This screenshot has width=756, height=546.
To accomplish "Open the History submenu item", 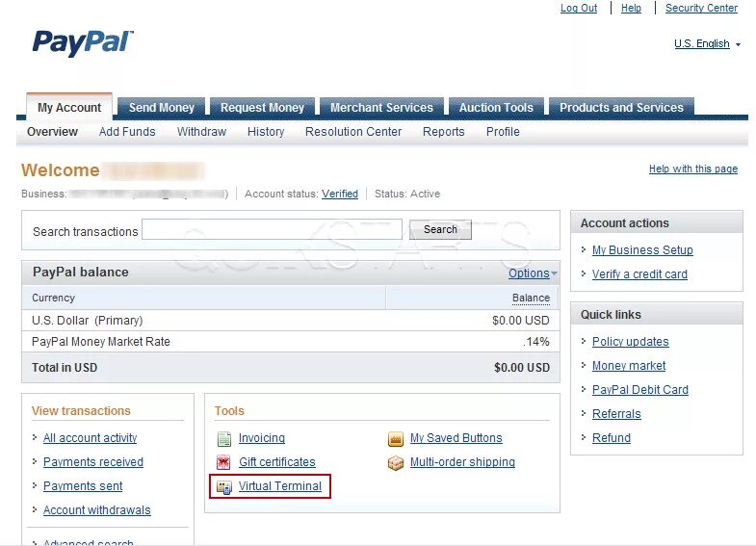I will [266, 132].
